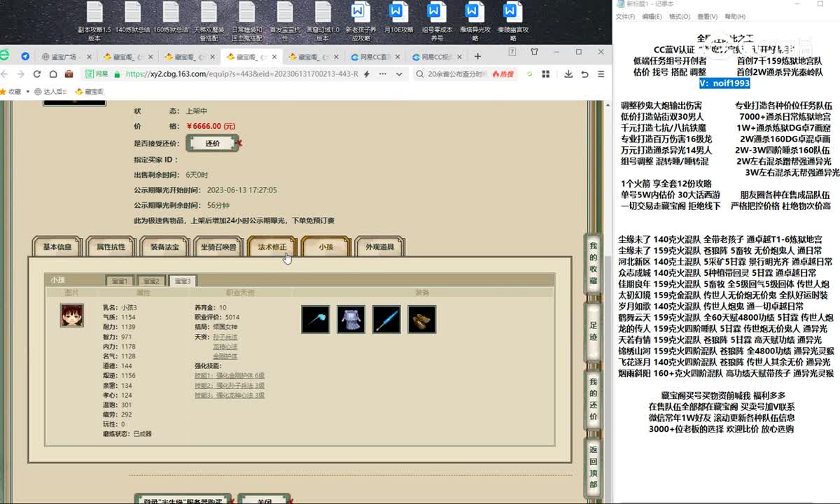
Task: Switch to the 基本信息 tab
Action: (x=57, y=247)
